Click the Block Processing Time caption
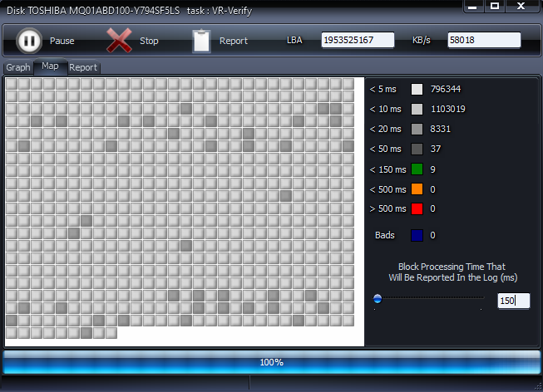The height and width of the screenshot is (392, 543). (452, 272)
